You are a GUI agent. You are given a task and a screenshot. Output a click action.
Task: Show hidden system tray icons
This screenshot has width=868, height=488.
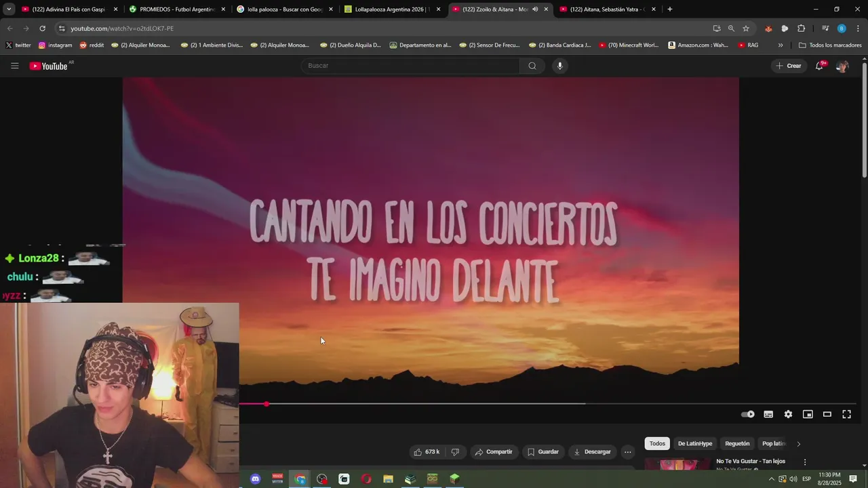point(771,479)
